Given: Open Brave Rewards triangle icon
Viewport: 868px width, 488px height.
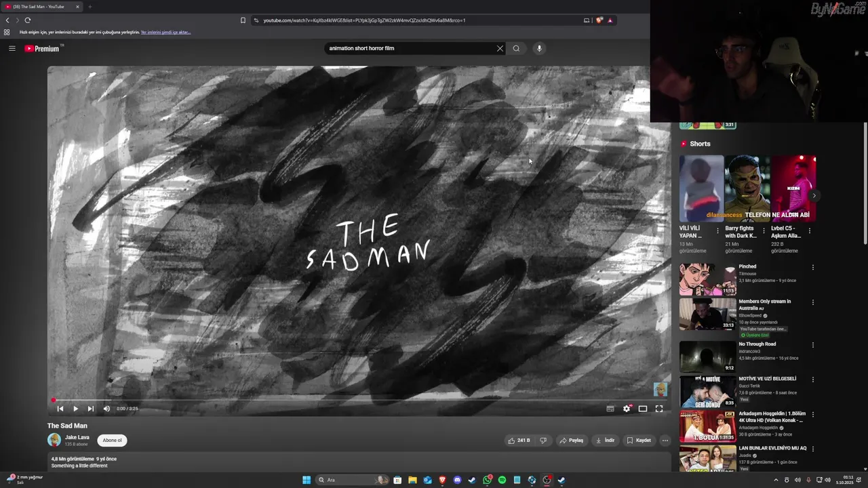Looking at the screenshot, I should 610,20.
